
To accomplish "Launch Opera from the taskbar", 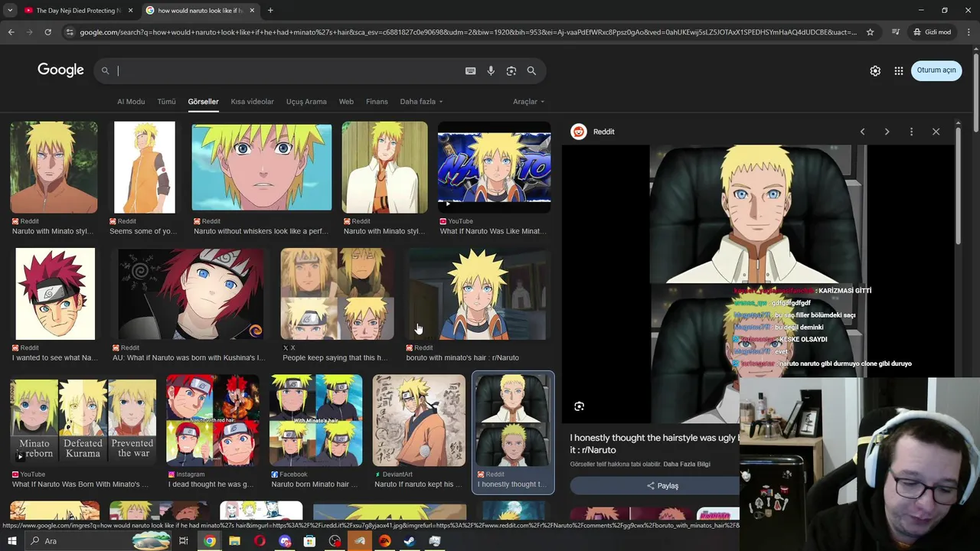I will pos(260,541).
